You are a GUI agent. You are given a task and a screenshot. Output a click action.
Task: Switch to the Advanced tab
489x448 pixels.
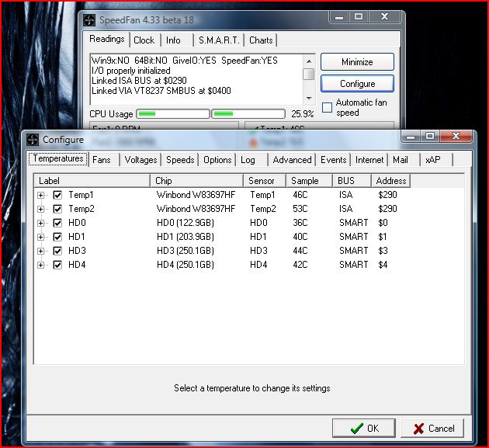point(292,160)
